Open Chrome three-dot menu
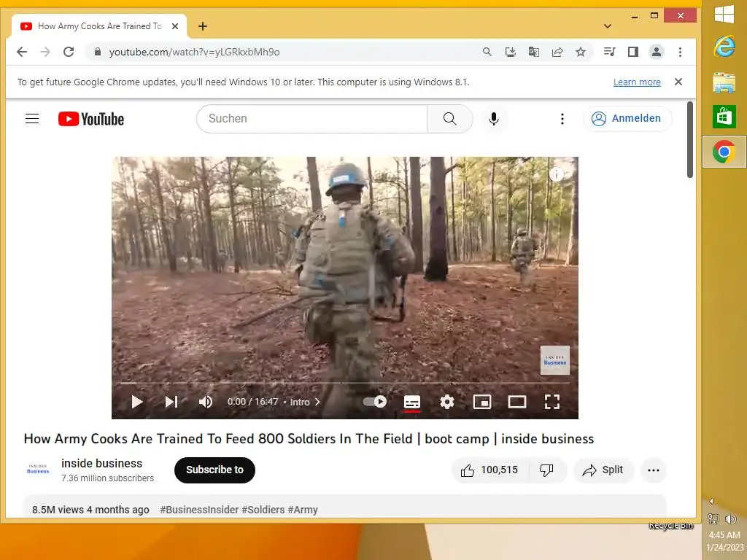747x560 pixels. point(680,52)
